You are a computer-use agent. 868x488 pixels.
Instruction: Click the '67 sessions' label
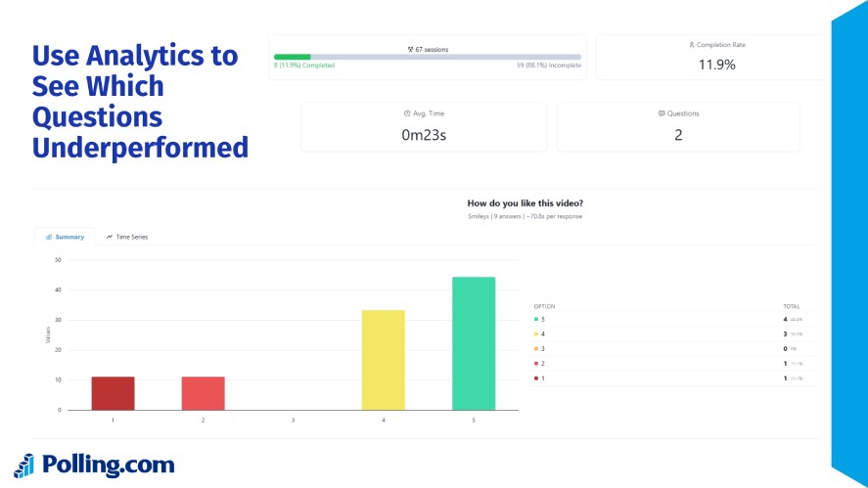pyautogui.click(x=432, y=49)
